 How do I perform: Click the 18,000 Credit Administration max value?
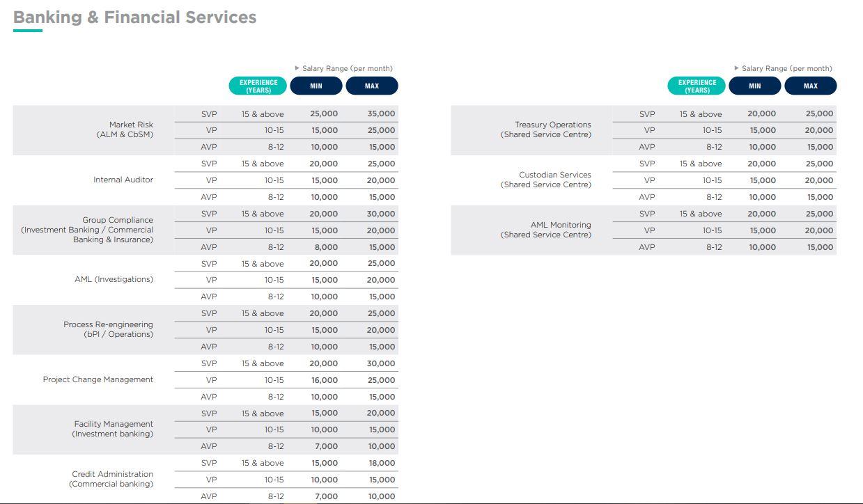(x=381, y=463)
